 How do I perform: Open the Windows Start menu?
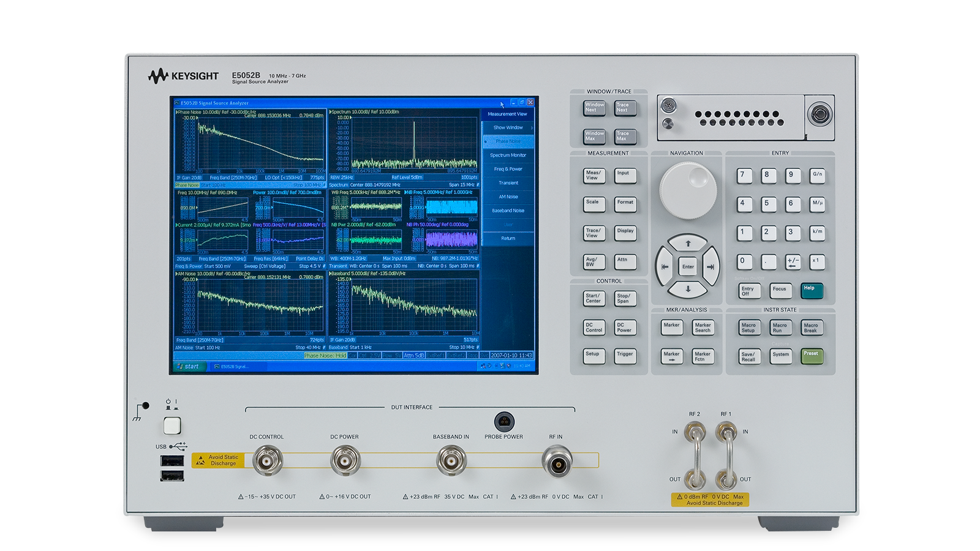coord(190,365)
